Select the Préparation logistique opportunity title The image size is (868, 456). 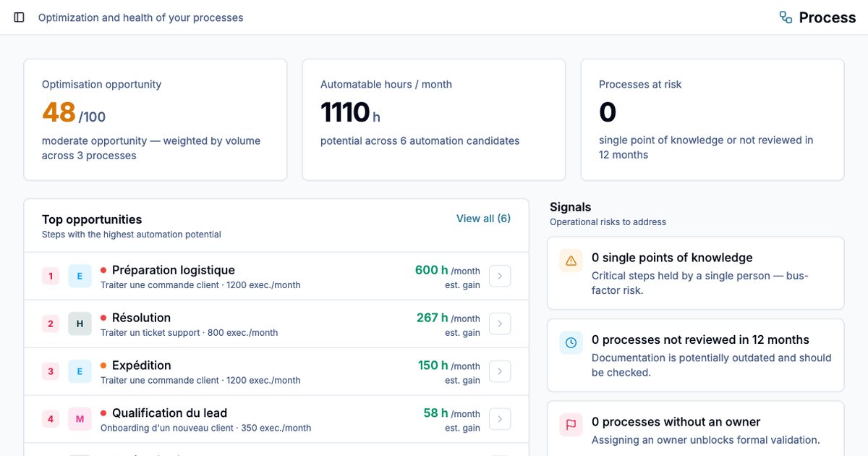(174, 270)
